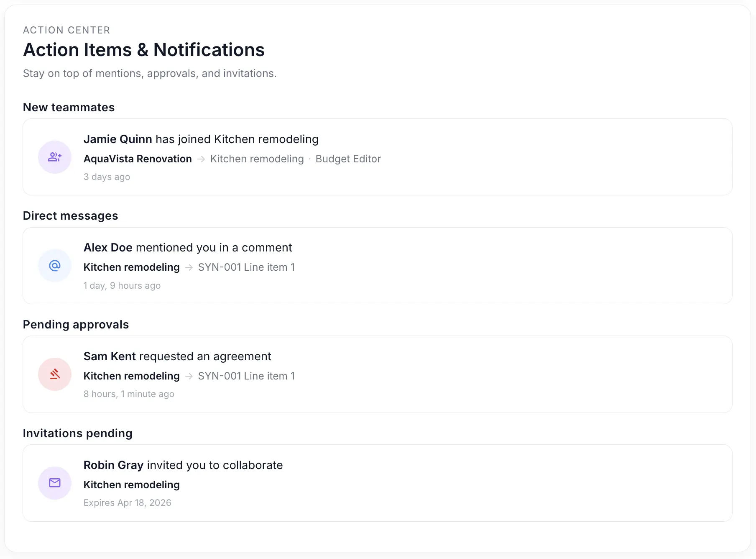Click the breadcrumb arrow in Alex Doe's notification

188,267
